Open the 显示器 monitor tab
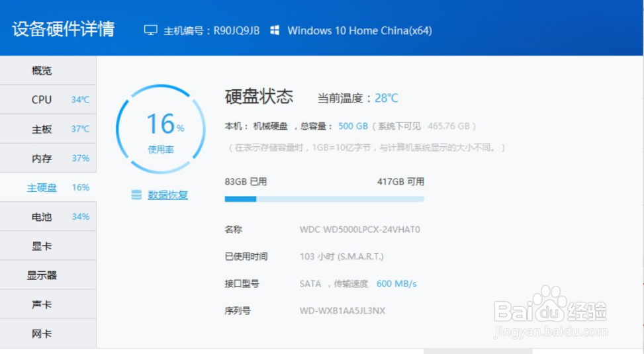The width and height of the screenshot is (644, 354). [48, 275]
